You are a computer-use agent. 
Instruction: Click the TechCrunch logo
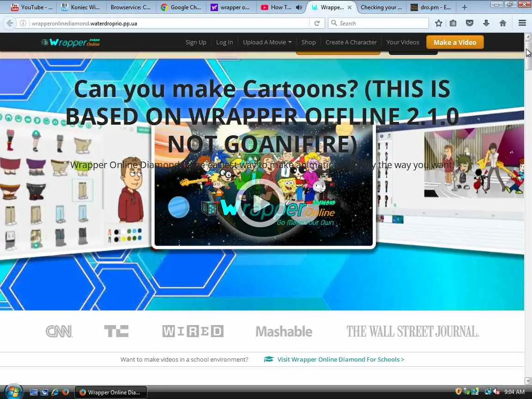pos(116,331)
